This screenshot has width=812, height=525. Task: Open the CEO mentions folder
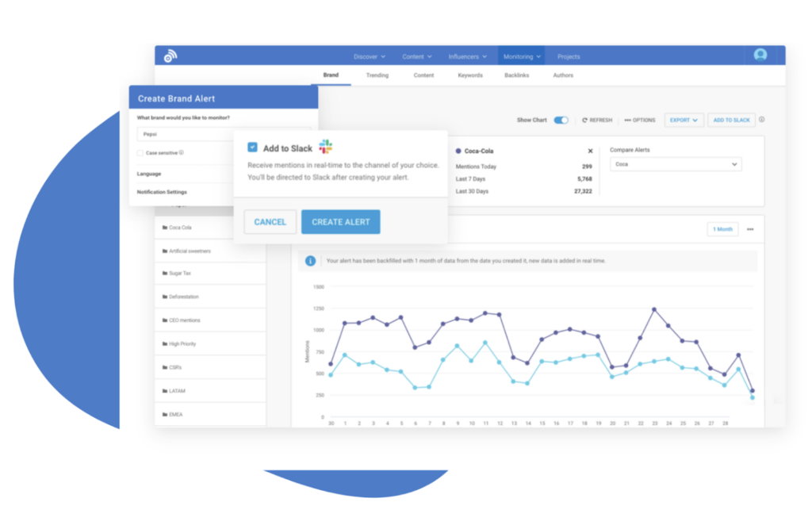[x=210, y=320]
